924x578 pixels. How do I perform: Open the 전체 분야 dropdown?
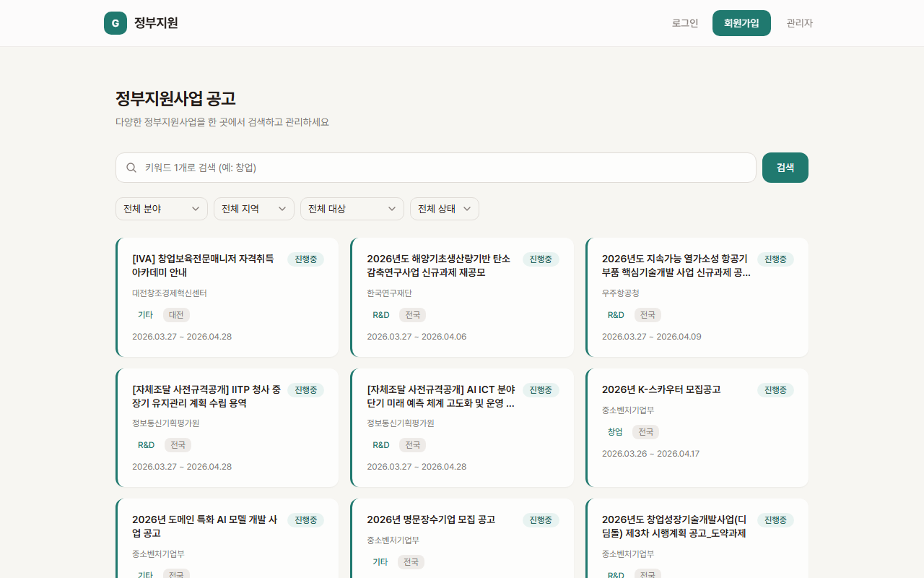tap(162, 209)
